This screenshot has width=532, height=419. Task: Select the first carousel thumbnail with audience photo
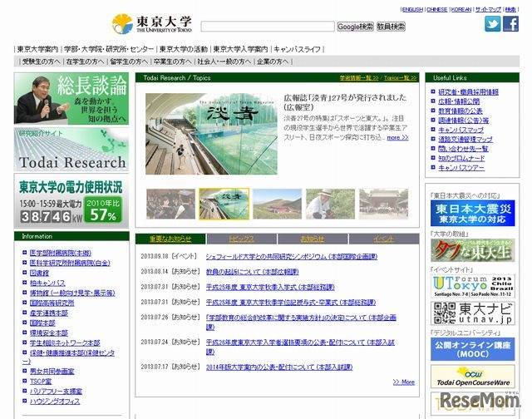(x=170, y=204)
